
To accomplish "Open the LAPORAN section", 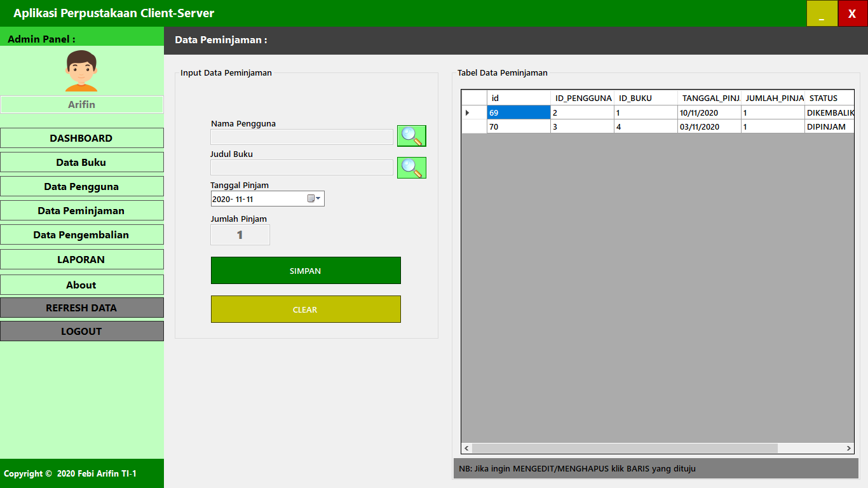I will 81,259.
